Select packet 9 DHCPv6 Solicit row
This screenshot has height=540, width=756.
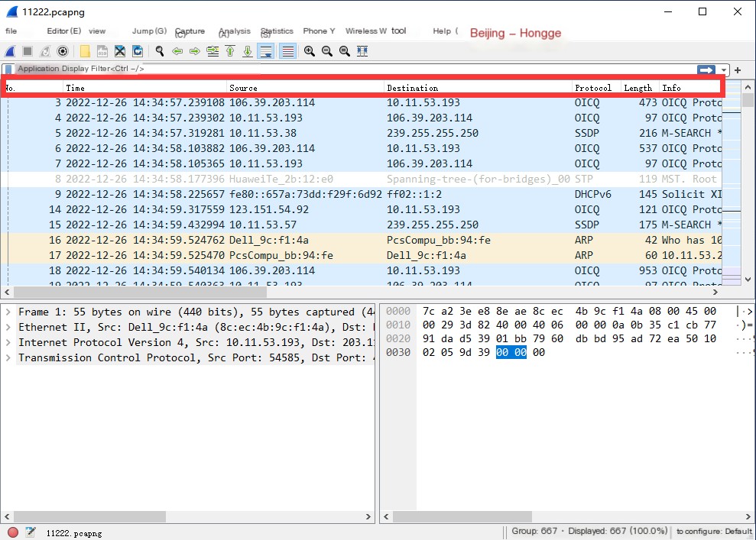pyautogui.click(x=362, y=194)
